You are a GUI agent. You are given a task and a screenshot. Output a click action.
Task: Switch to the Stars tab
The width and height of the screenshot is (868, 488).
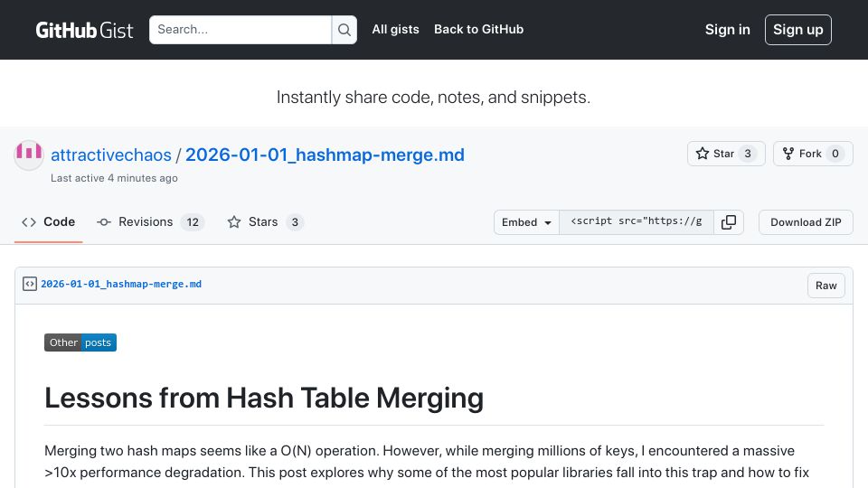point(266,222)
